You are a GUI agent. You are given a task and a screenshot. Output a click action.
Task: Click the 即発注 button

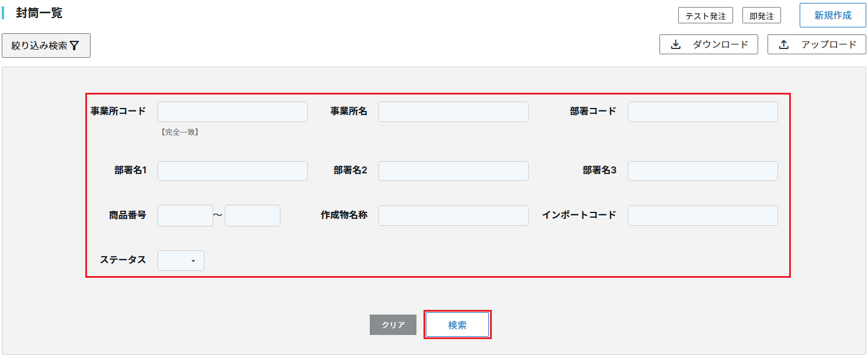tap(761, 16)
